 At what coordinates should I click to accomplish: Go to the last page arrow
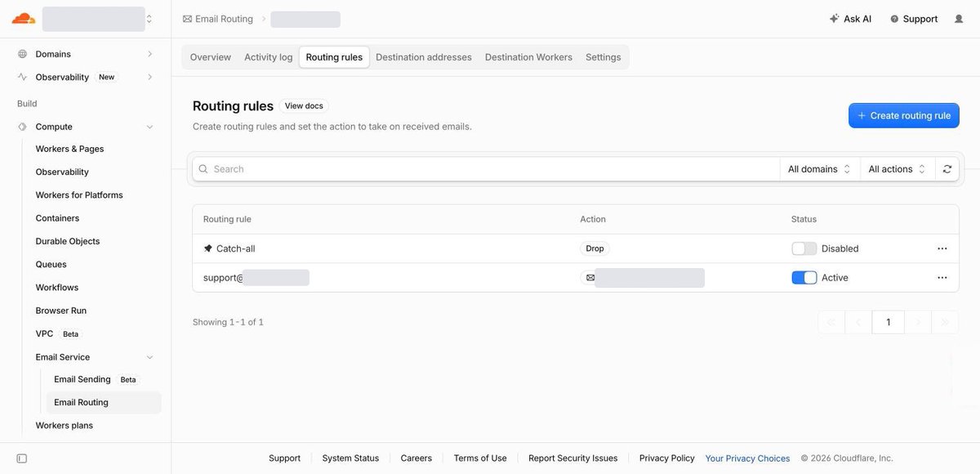[945, 322]
